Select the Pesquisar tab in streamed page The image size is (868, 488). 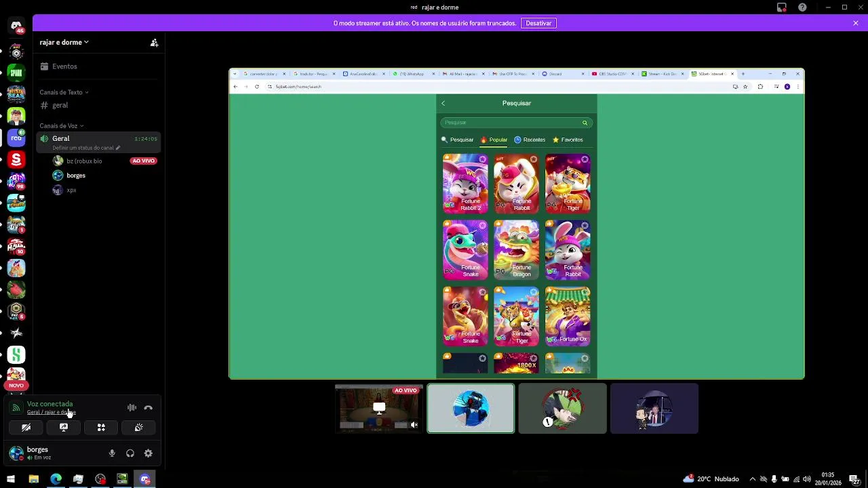pyautogui.click(x=458, y=140)
